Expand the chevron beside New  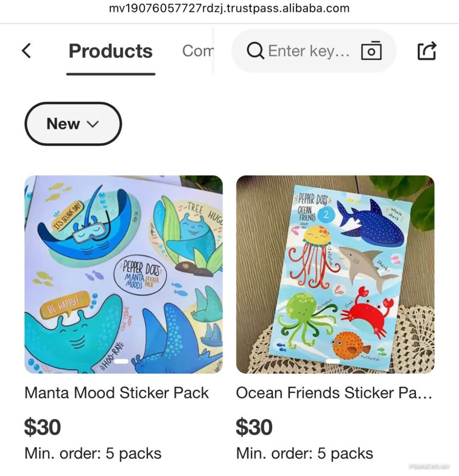[93, 124]
